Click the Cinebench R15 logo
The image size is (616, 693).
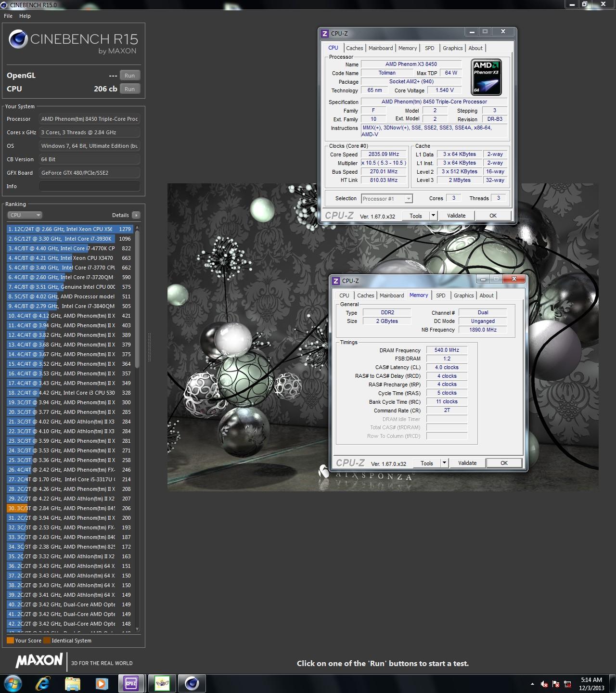73,42
